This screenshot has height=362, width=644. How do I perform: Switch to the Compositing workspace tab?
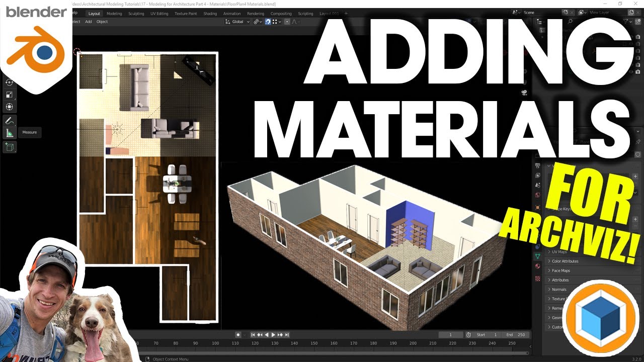[x=281, y=14]
